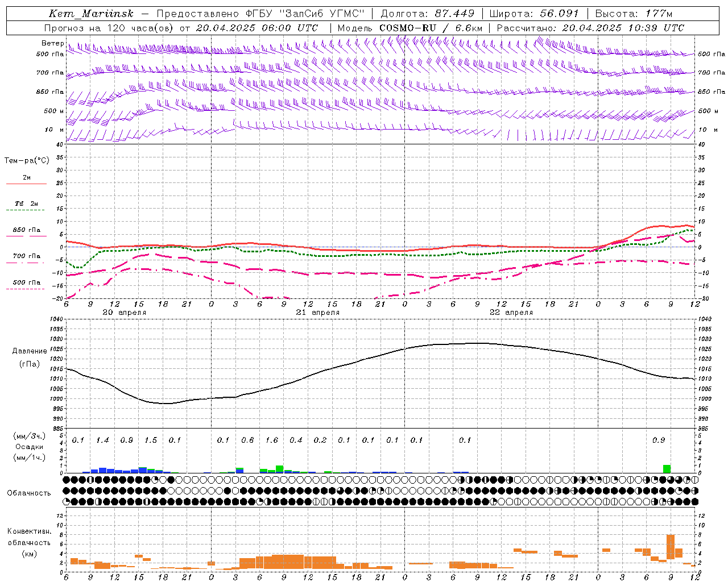Click the '20 апреля' date label
The image size is (728, 582).
click(x=124, y=313)
